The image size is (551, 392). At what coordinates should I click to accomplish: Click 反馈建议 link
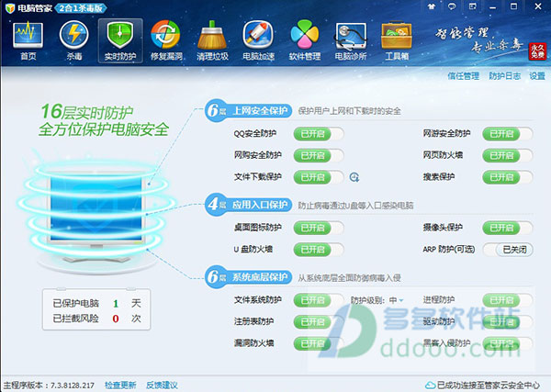click(x=162, y=386)
